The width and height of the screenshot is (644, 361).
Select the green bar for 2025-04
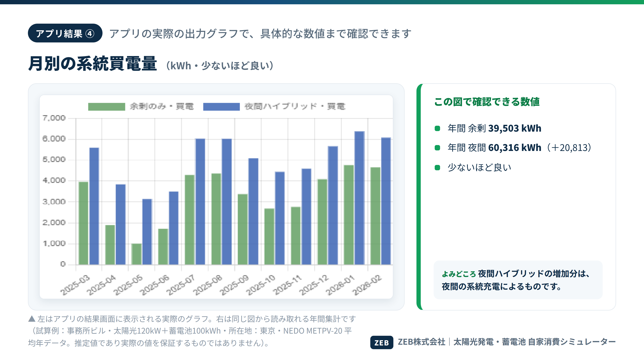[110, 245]
